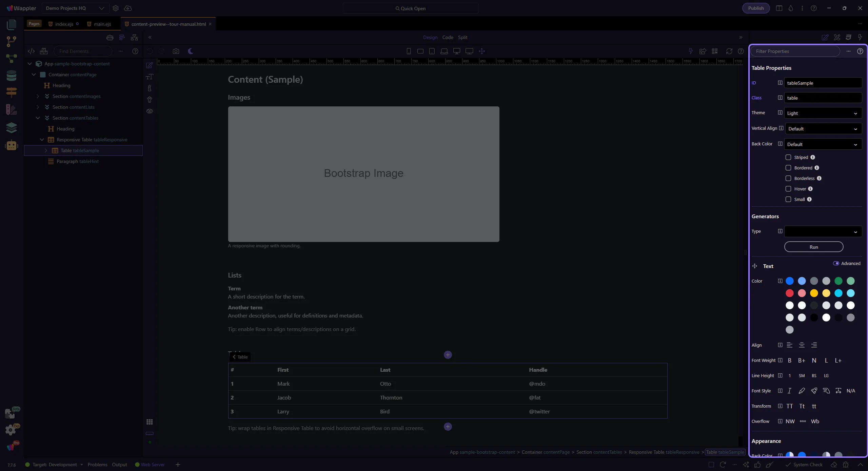Collapse the Section contentTables tree node
Screen dimensions: 868x471
(38, 118)
